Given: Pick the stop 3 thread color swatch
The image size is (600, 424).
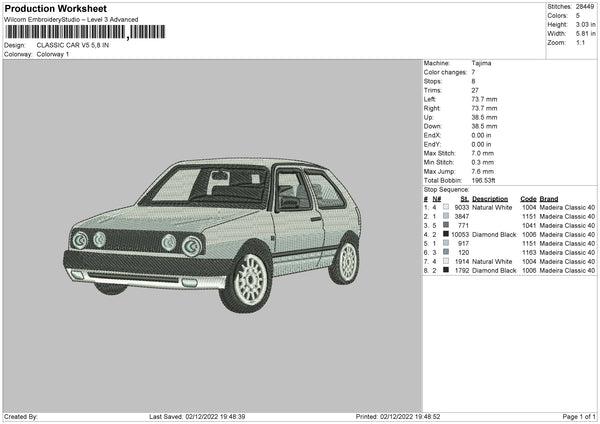Looking at the screenshot, I should [x=444, y=225].
